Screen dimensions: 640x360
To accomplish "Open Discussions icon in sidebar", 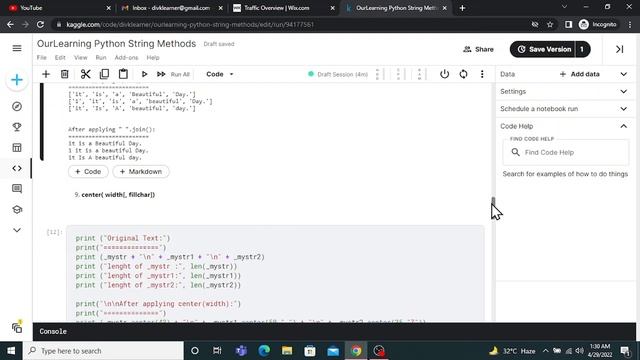I will point(17,189).
